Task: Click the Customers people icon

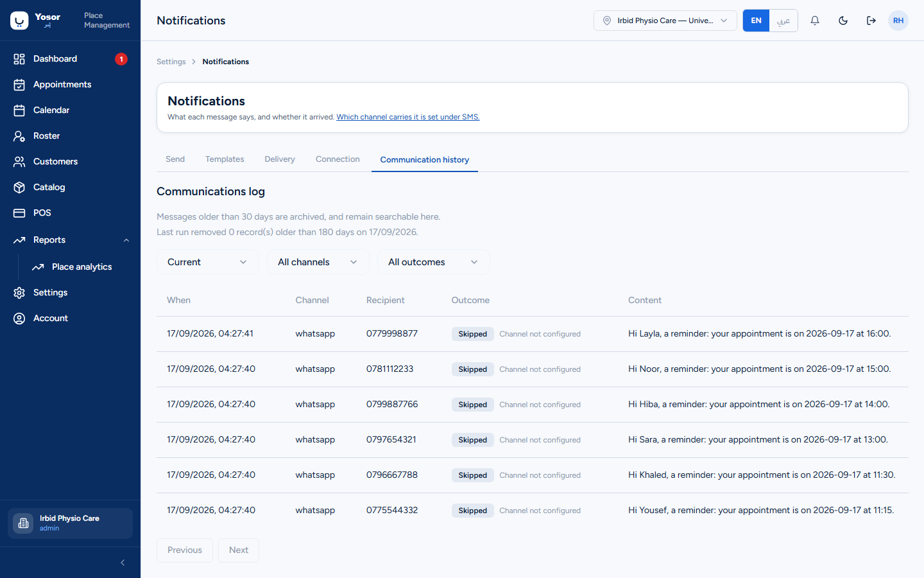Action: pos(19,162)
